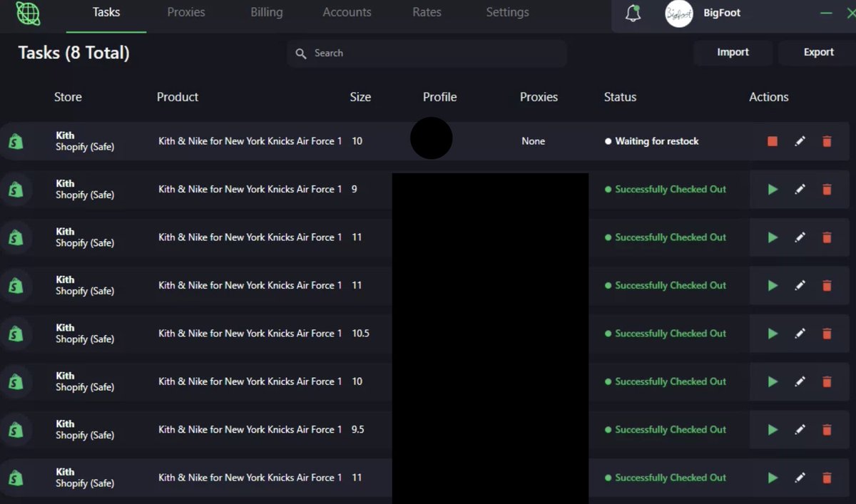Click the Product column header
This screenshot has height=504, width=856.
(x=178, y=97)
